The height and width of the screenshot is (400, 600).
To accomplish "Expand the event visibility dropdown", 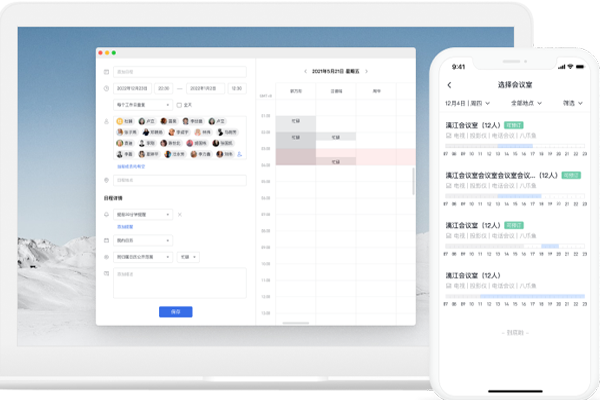I will pyautogui.click(x=143, y=257).
